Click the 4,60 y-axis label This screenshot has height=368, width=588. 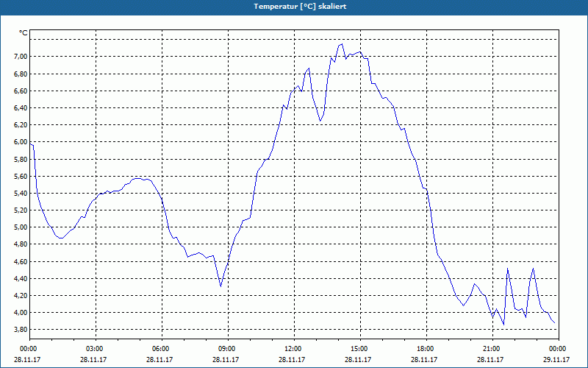tap(21, 261)
